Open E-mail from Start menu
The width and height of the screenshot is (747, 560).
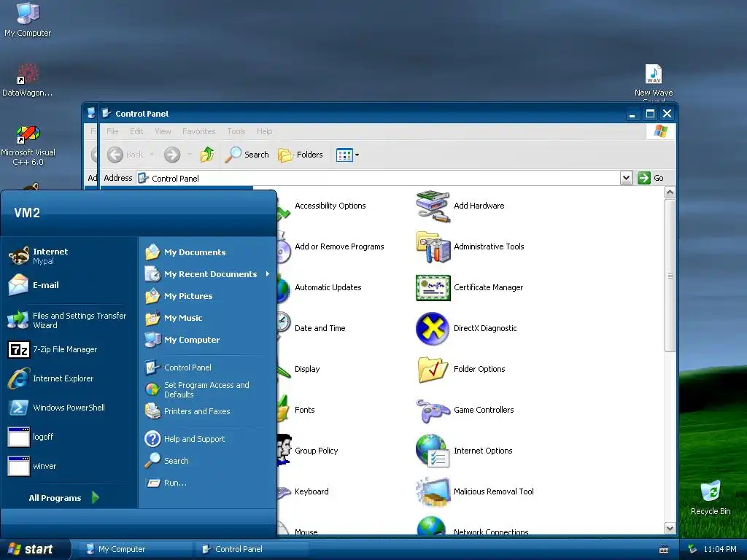(34, 285)
